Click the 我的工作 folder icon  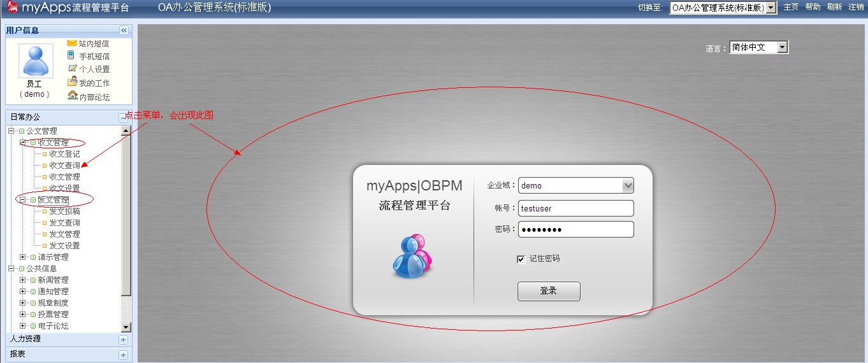coord(72,82)
